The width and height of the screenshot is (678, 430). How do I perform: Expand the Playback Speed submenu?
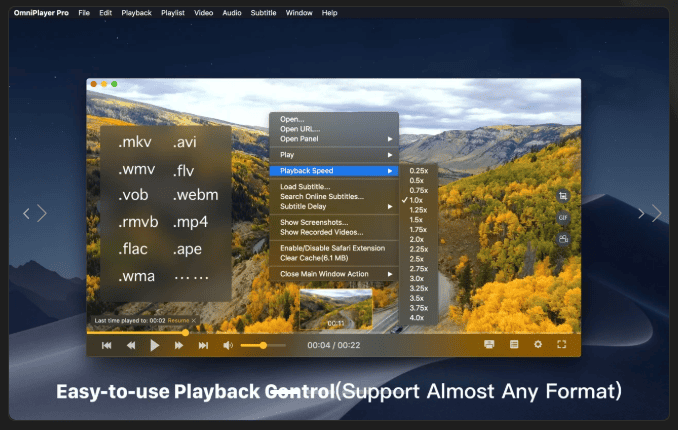point(333,171)
